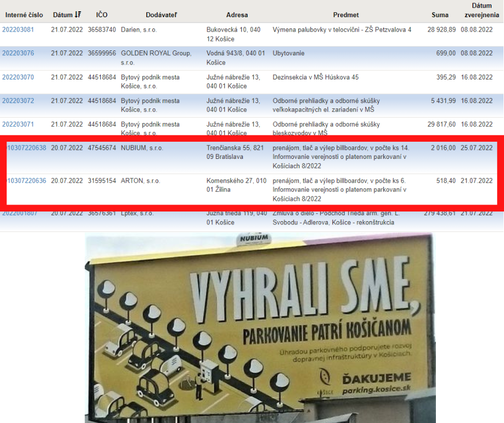The width and height of the screenshot is (504, 423).
Task: Click the Predmet column header
Action: click(x=346, y=15)
